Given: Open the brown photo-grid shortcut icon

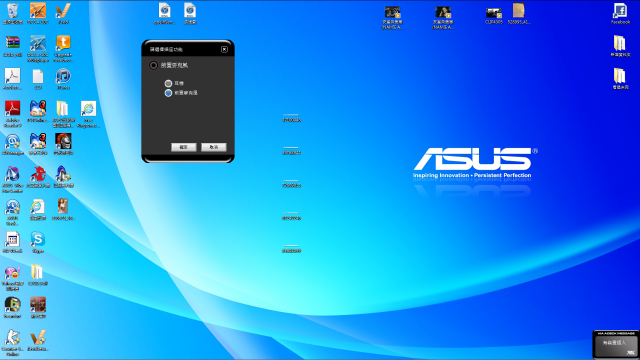Looking at the screenshot, I should 38,305.
